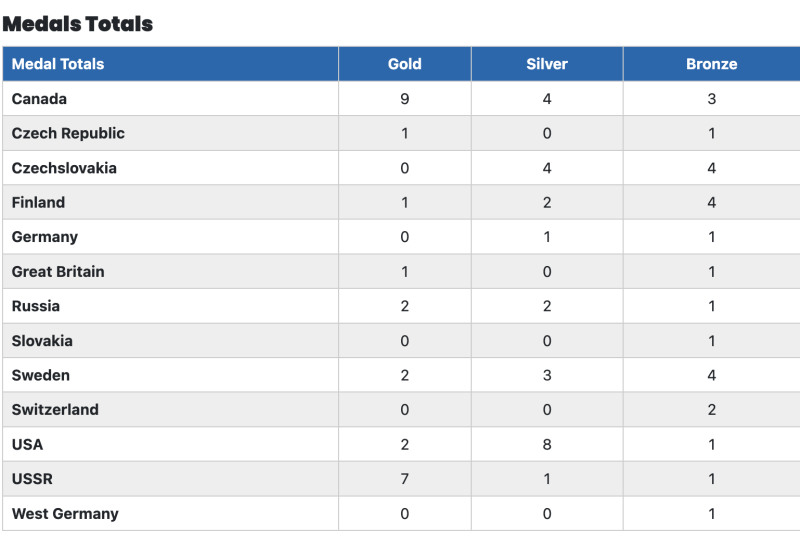
Task: Select Sweden's silver medal count
Action: pyautogui.click(x=546, y=375)
